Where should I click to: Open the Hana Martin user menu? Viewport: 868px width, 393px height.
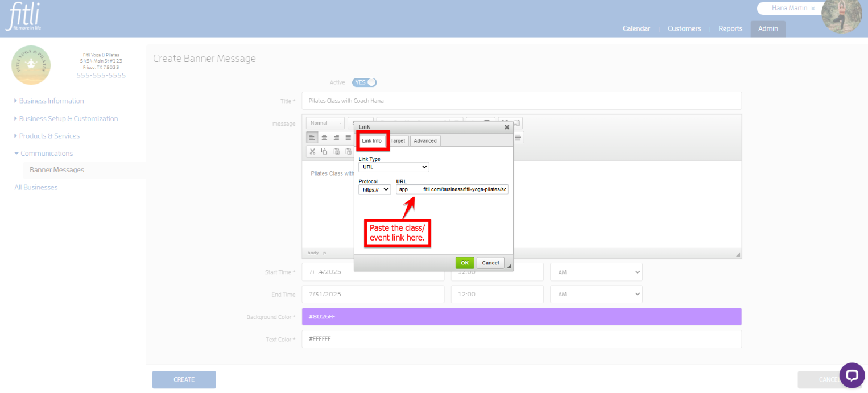[793, 9]
